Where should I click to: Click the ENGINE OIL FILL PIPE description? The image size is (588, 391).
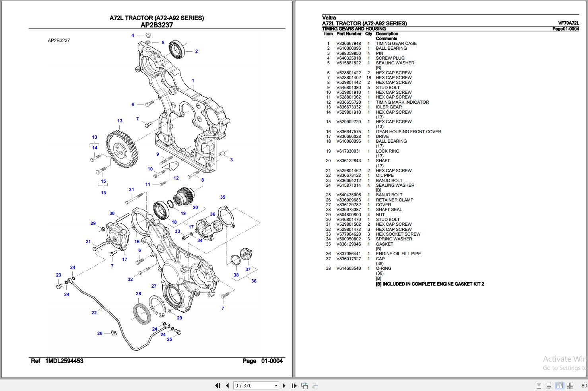(398, 254)
